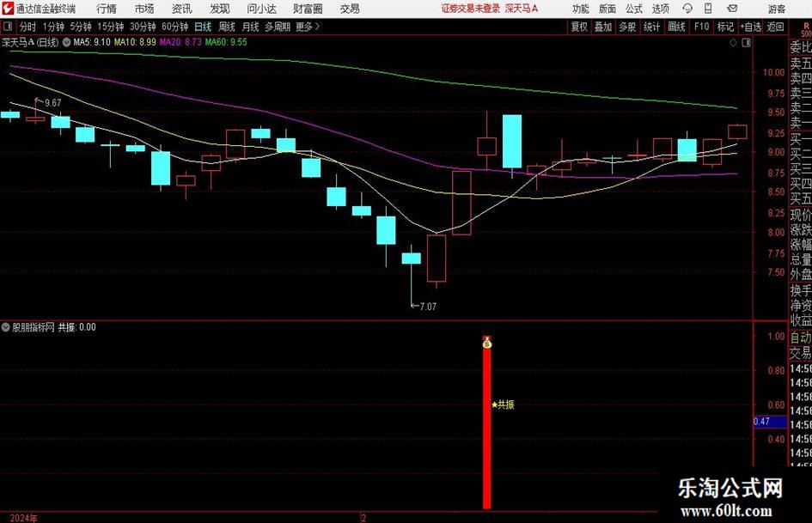The height and width of the screenshot is (523, 812).
Task: Open the mail envelope icon
Action: pos(732,9)
